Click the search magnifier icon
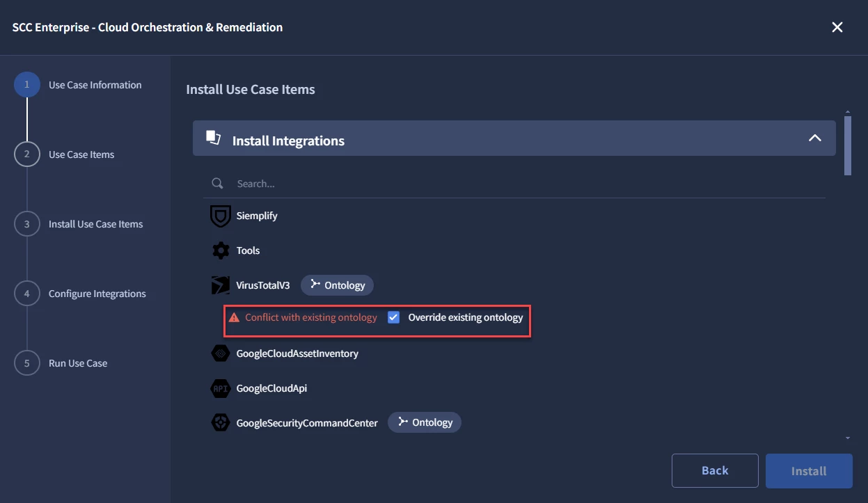868x503 pixels. pyautogui.click(x=217, y=184)
